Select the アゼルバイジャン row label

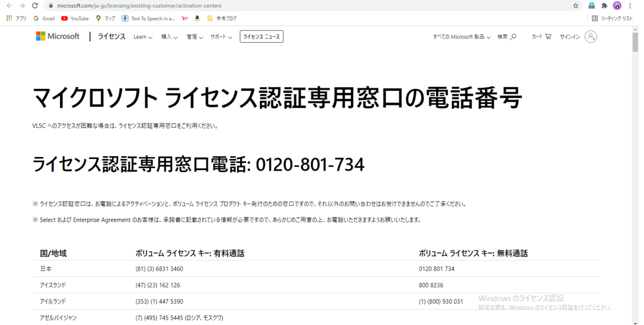tap(58, 318)
